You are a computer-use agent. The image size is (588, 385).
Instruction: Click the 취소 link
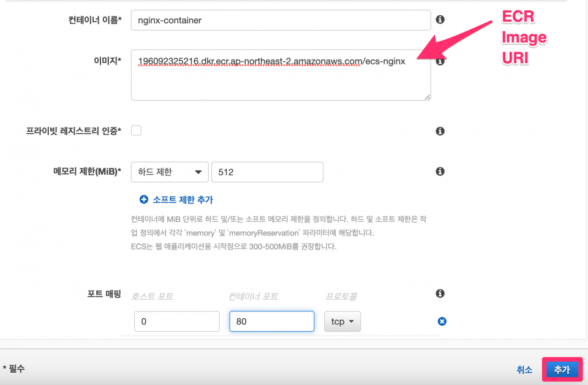coord(524,370)
